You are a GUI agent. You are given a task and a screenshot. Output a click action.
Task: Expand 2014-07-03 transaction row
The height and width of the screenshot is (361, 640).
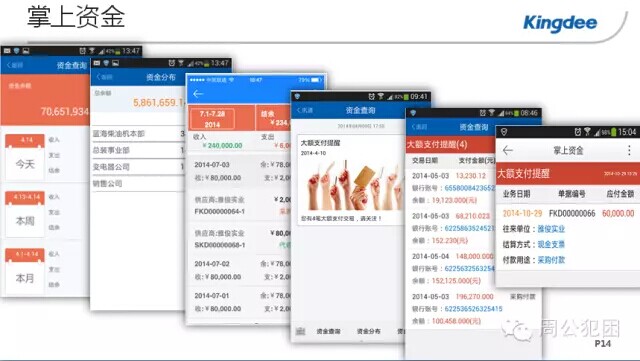point(241,171)
